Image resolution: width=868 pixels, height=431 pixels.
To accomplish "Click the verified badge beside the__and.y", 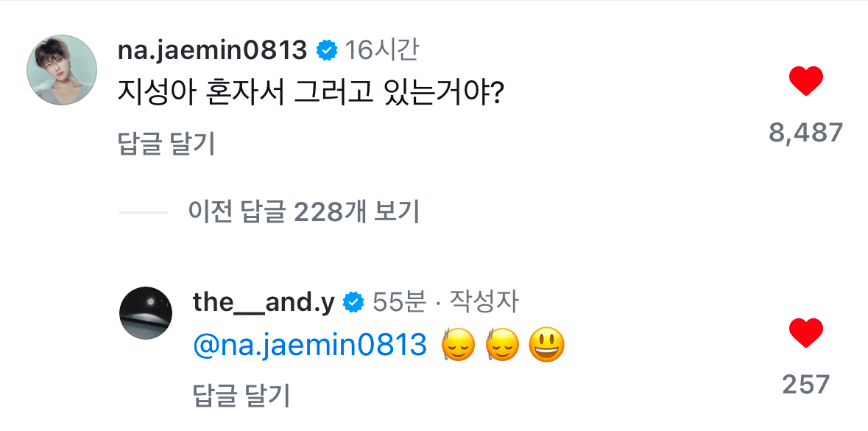I will (354, 301).
